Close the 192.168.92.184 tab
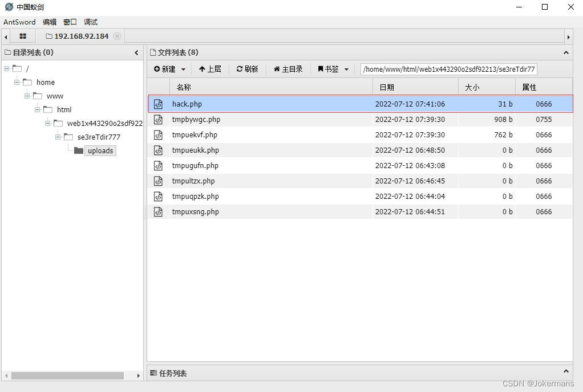Screen dimensions: 583x392 point(117,36)
